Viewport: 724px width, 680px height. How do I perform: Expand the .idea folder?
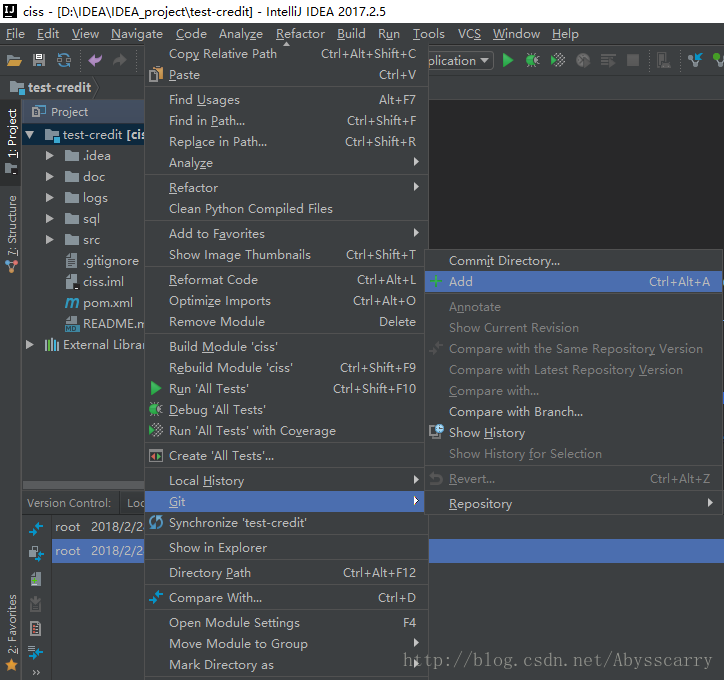coord(49,156)
